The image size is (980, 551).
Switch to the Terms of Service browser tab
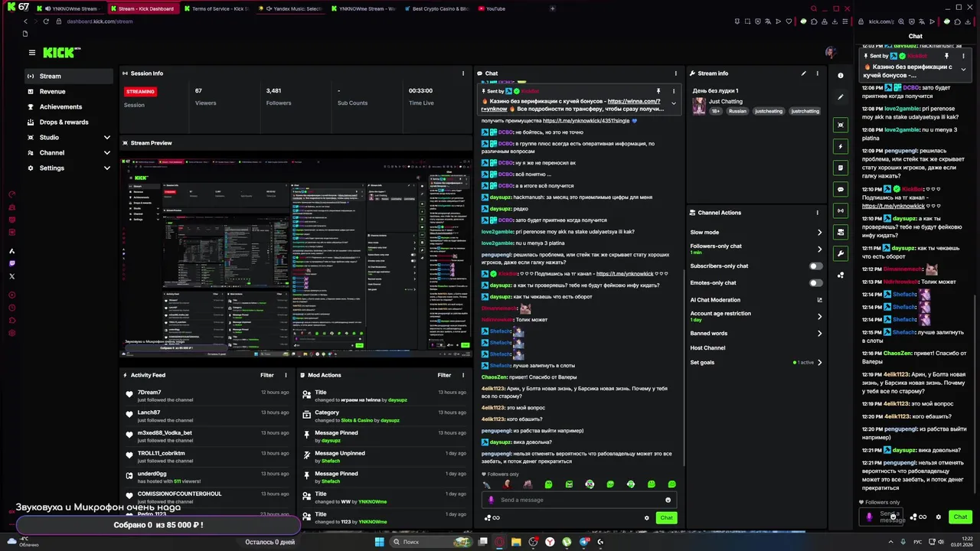(216, 8)
